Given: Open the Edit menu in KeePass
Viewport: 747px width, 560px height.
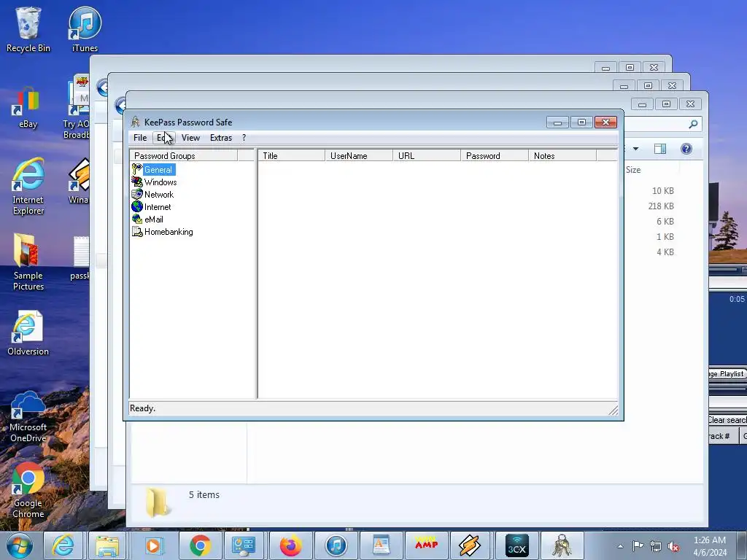Looking at the screenshot, I should 164,138.
